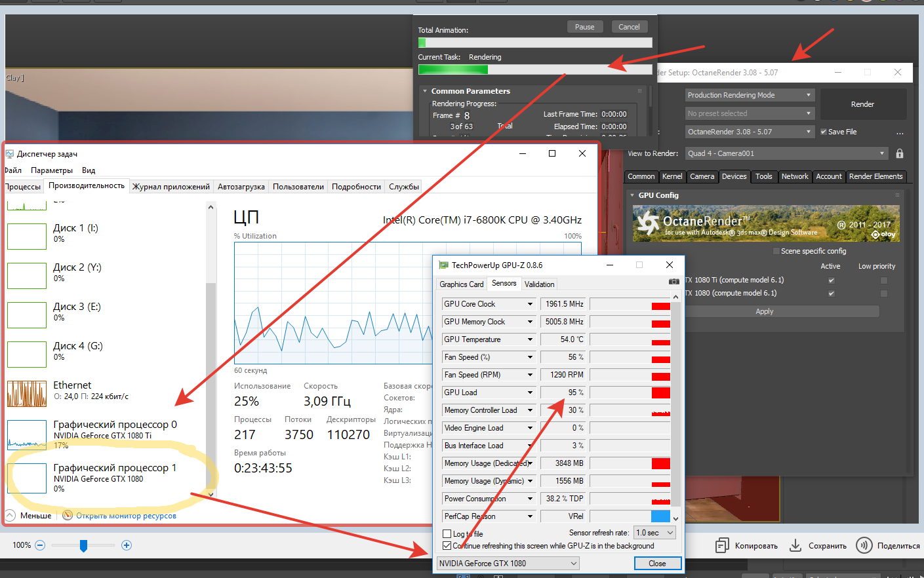The image size is (924, 578).
Task: Enable the Log to file checkbox
Action: 447,534
